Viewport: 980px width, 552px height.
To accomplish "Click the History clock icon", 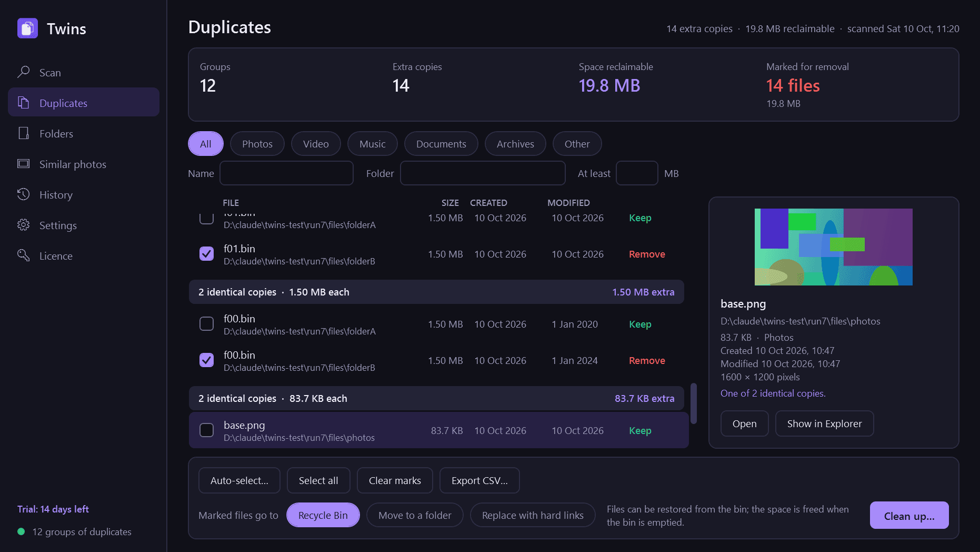I will 23,194.
